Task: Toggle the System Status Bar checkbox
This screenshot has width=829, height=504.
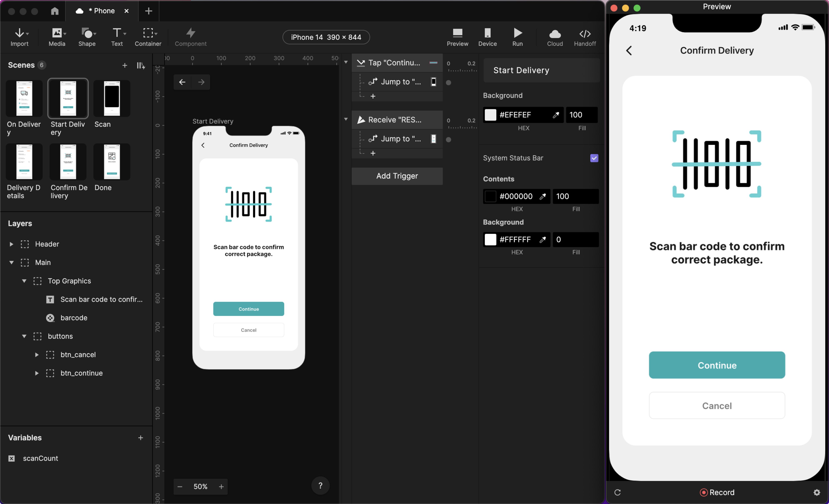Action: click(x=594, y=158)
